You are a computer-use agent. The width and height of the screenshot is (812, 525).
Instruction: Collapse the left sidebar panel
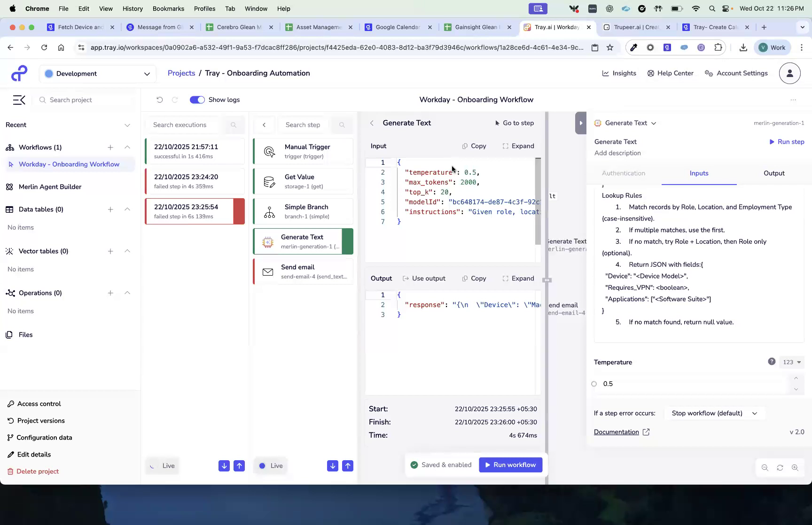(x=19, y=100)
